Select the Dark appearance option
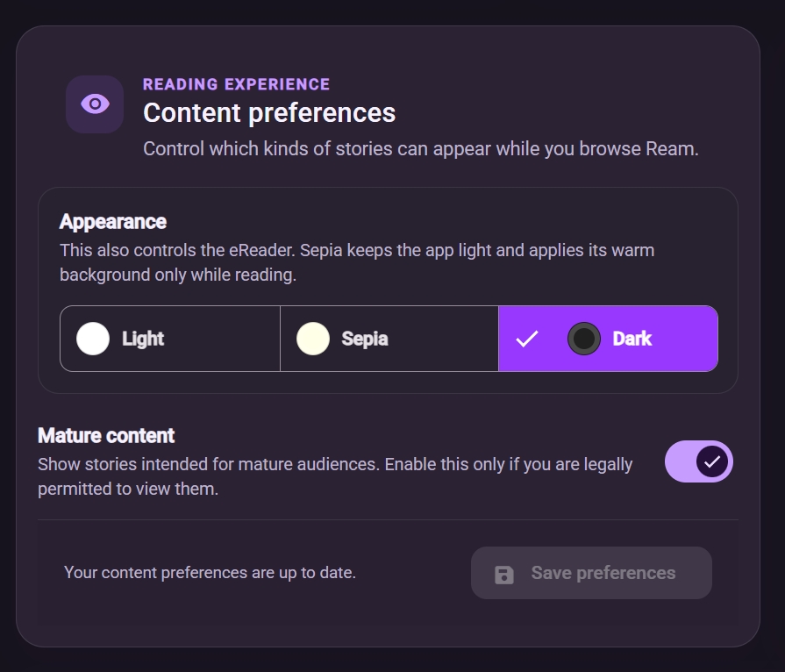785x672 pixels. pyautogui.click(x=609, y=339)
